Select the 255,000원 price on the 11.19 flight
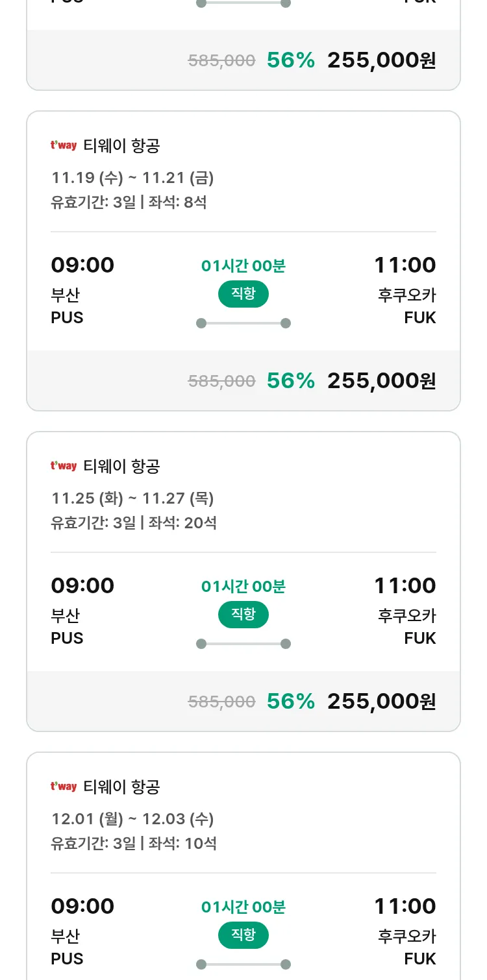487x980 pixels. pyautogui.click(x=381, y=381)
